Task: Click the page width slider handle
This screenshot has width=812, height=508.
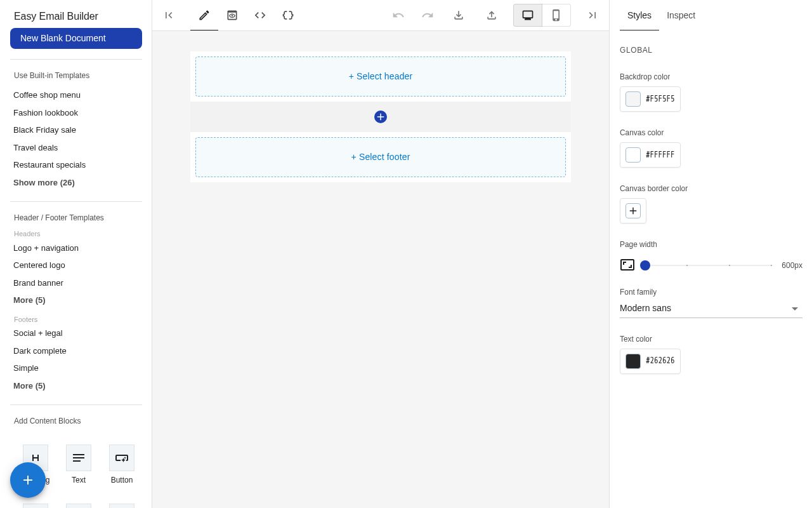Action: pyautogui.click(x=645, y=265)
